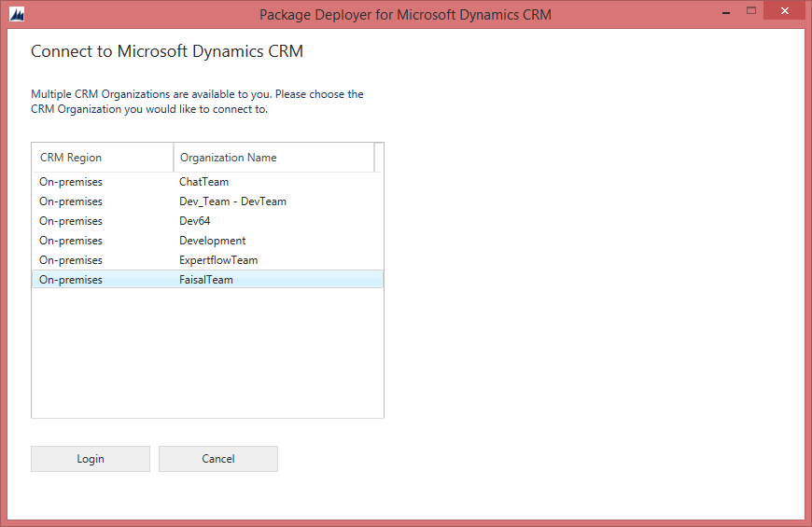The image size is (812, 527).
Task: Click the On-premises cell in Dev64 row
Action: tap(71, 221)
